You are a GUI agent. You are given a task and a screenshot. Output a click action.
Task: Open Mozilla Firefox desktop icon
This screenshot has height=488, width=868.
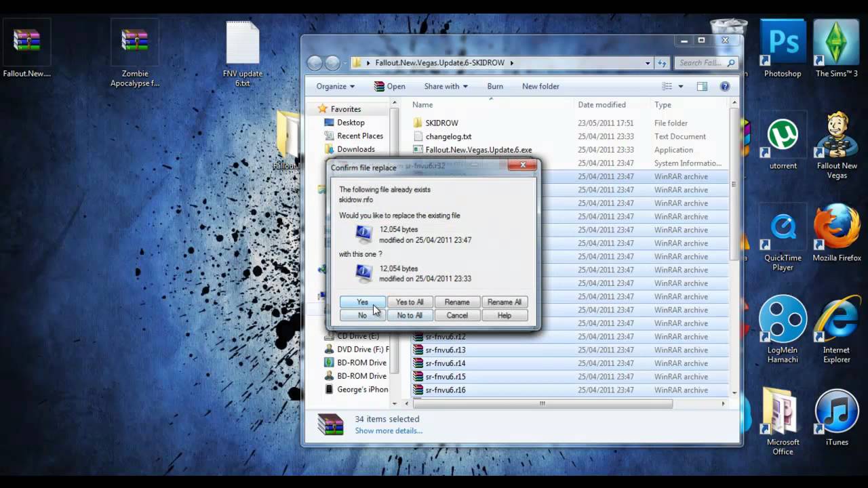click(x=837, y=232)
